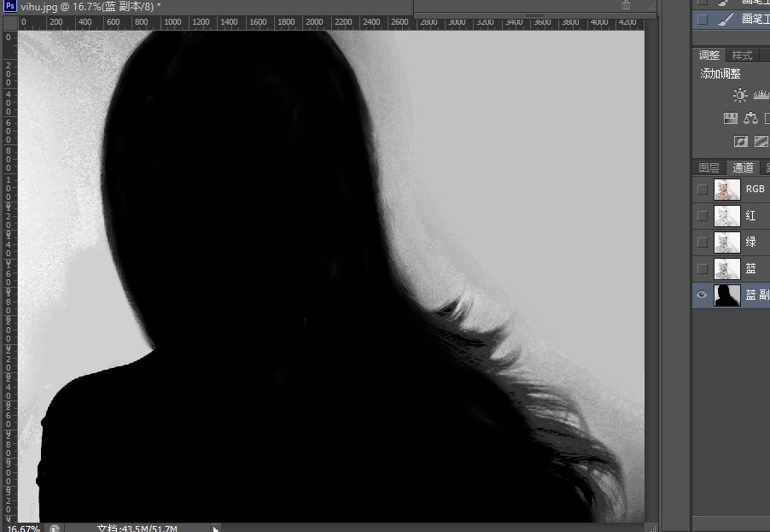The height and width of the screenshot is (532, 770).
Task: Open the 样式 (Styles) tab
Action: 742,54
